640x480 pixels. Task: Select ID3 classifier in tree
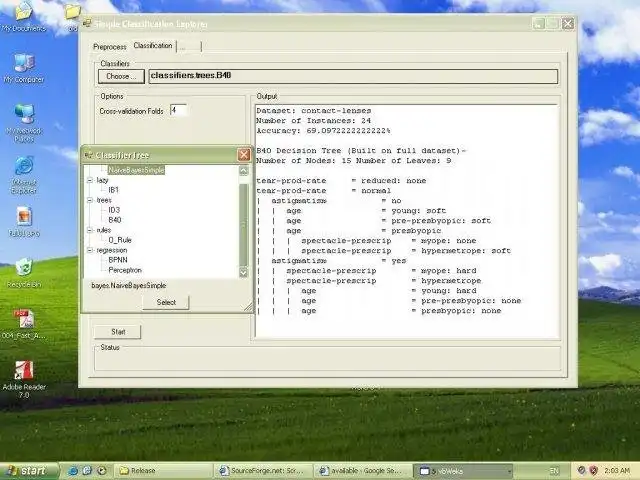(x=114, y=210)
